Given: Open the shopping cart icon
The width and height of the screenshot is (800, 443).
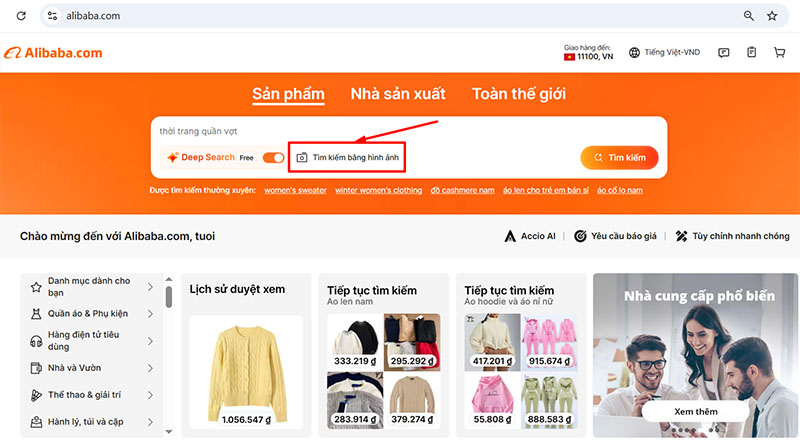Looking at the screenshot, I should [x=779, y=52].
